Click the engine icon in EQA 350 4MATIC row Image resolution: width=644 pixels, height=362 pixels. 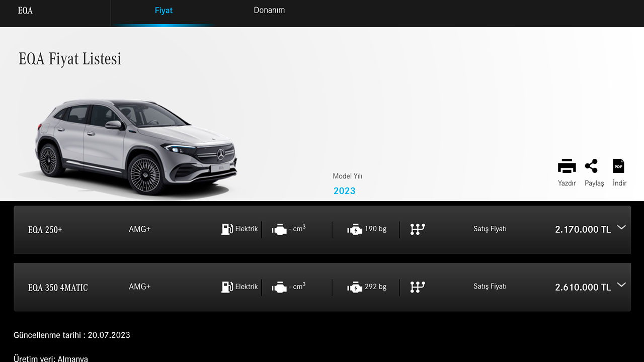point(279,288)
